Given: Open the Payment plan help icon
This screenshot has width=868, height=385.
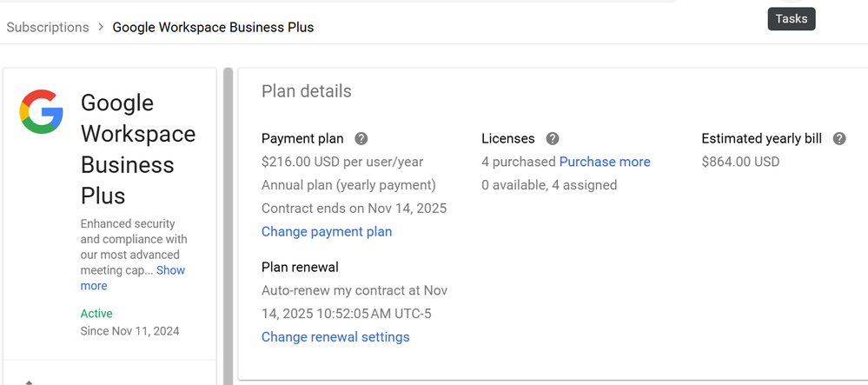Looking at the screenshot, I should click(361, 138).
